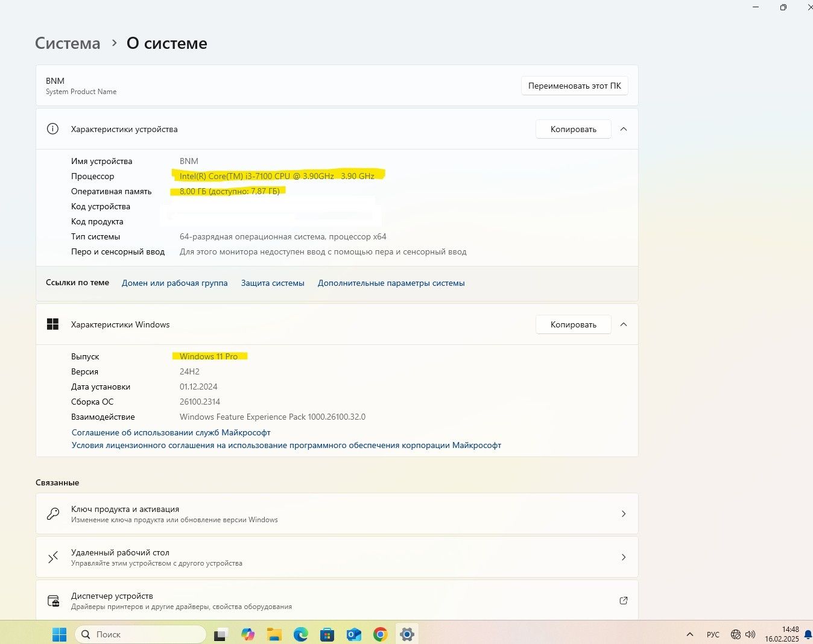Viewport: 813px width, 644px height.
Task: Go back to Система breadcrumb
Action: (68, 43)
